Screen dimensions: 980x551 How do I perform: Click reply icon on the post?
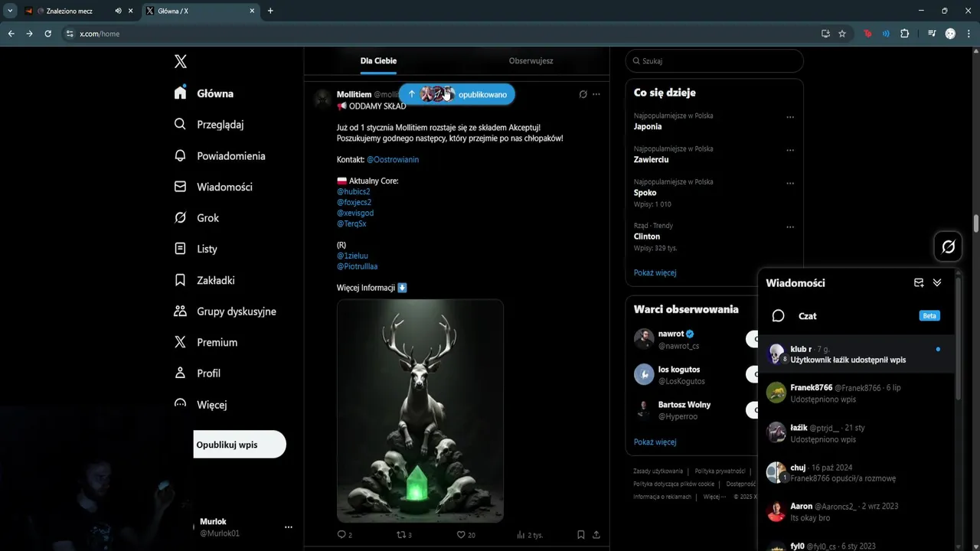coord(341,535)
